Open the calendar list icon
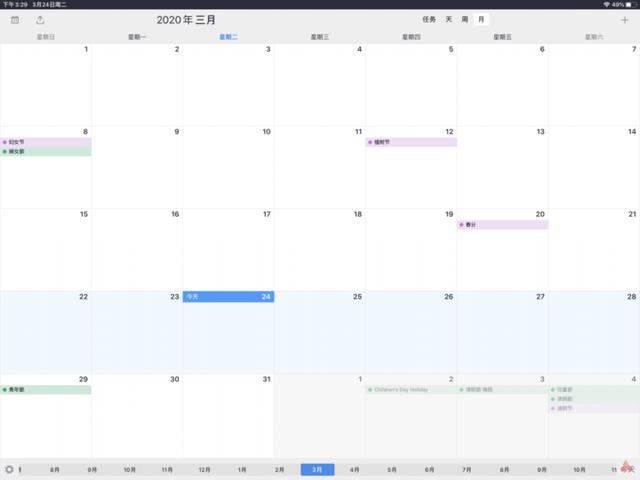 15,20
